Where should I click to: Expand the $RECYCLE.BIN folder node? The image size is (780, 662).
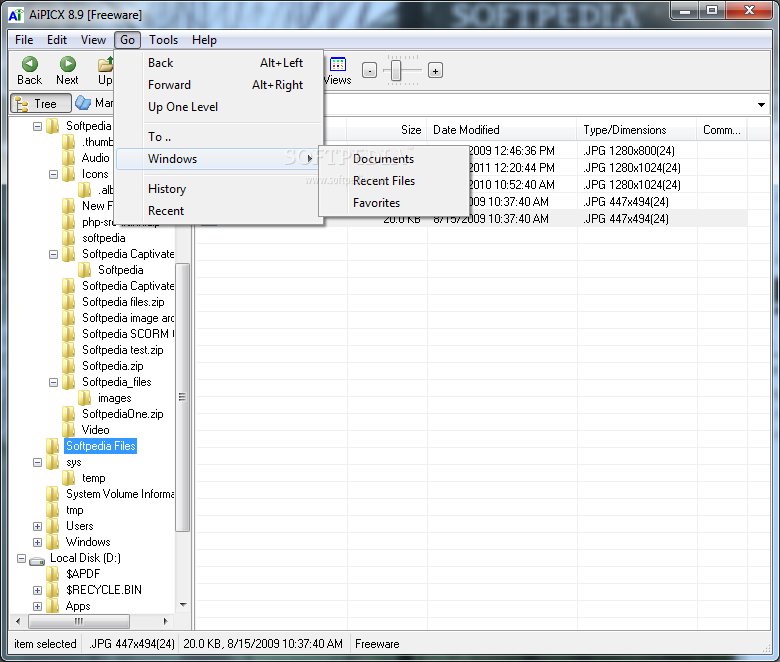click(37, 590)
